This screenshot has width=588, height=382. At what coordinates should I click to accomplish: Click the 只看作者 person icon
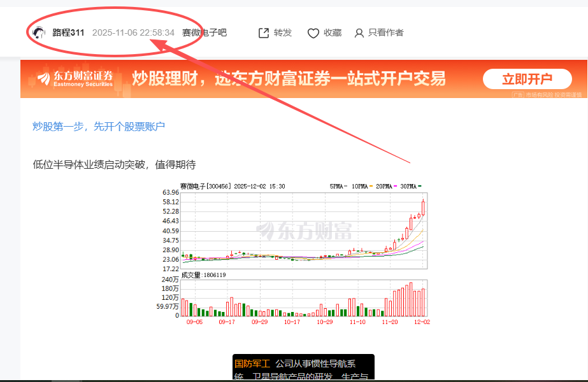point(359,33)
